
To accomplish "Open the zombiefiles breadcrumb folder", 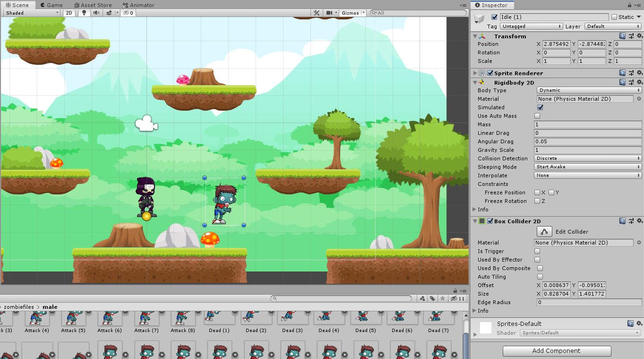I will 19,307.
